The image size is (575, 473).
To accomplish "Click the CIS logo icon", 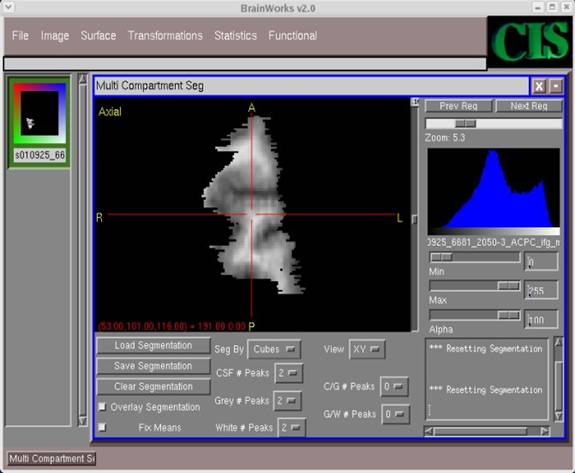I will point(530,41).
